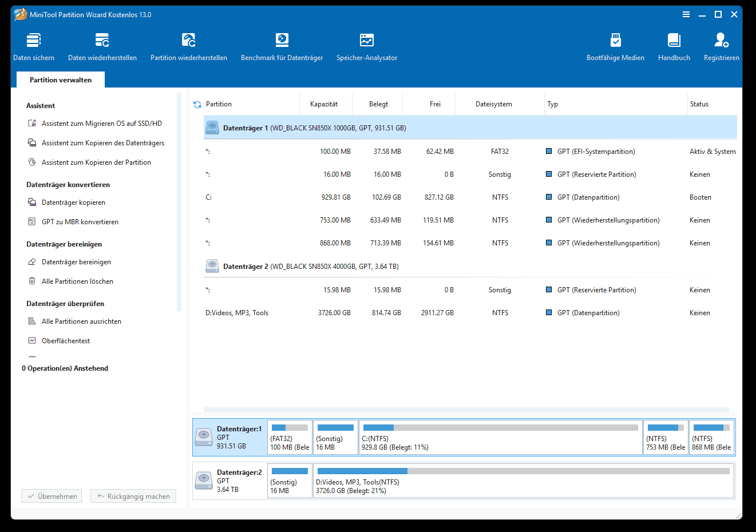Click the Assistent section heading
Viewport: 756px width, 532px height.
point(41,106)
